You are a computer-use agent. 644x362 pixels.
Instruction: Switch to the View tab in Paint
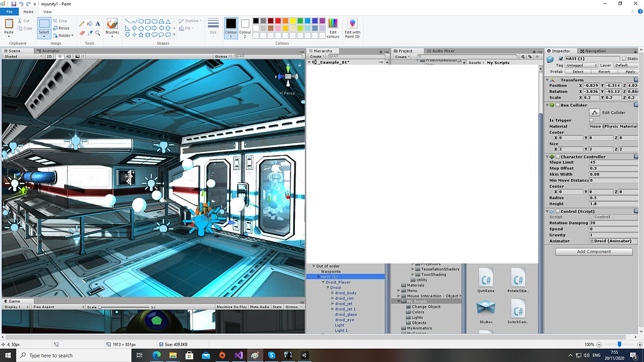pyautogui.click(x=47, y=11)
